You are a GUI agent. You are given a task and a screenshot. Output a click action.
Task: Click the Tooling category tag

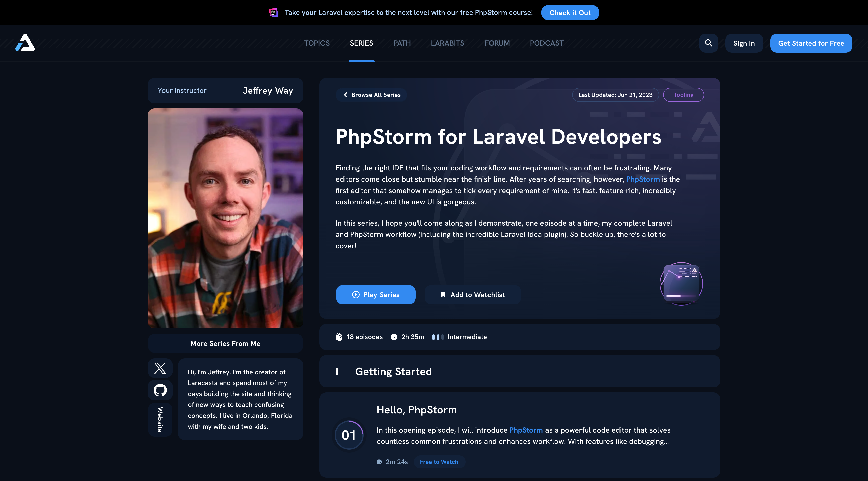point(683,95)
